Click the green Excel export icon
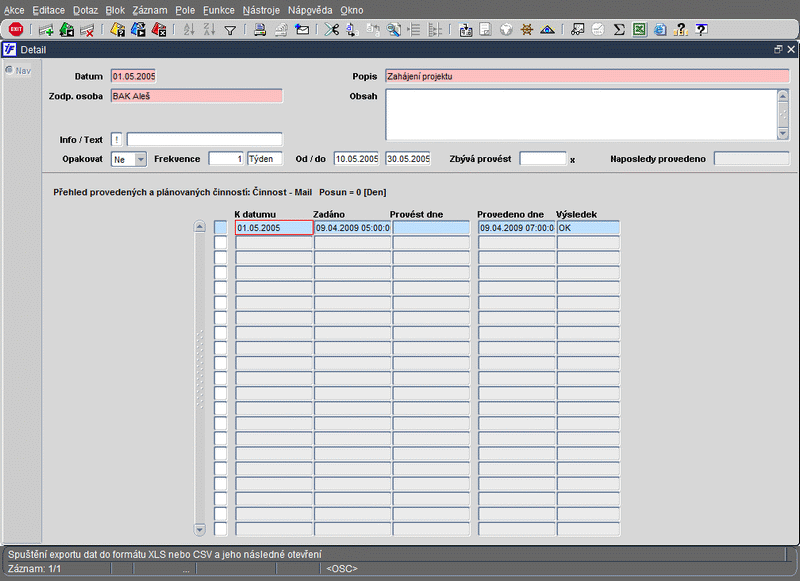Screen dimensions: 800x581 639,30
